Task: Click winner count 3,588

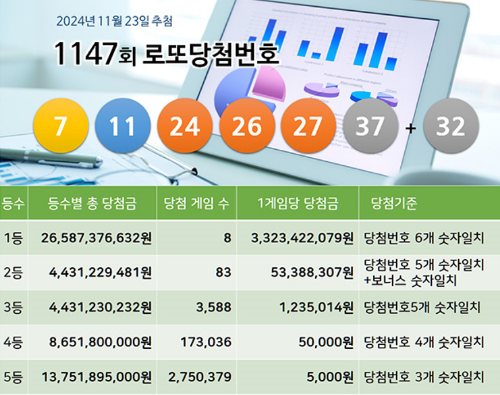Action: point(214,307)
